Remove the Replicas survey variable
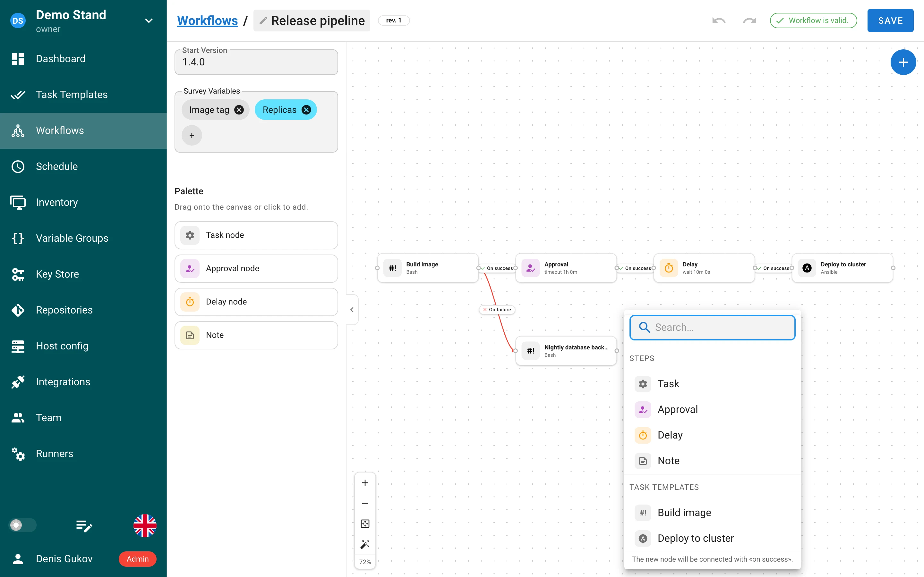Image resolution: width=924 pixels, height=577 pixels. (306, 110)
